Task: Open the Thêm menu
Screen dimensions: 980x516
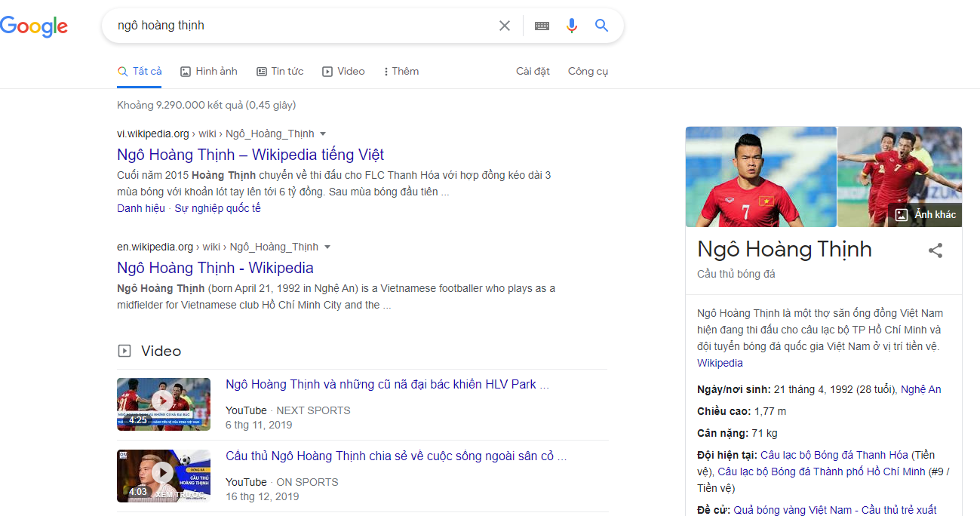Action: click(x=401, y=71)
